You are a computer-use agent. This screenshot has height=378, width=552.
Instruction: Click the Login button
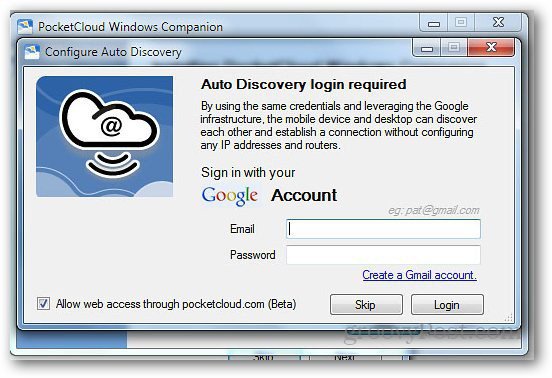447,304
